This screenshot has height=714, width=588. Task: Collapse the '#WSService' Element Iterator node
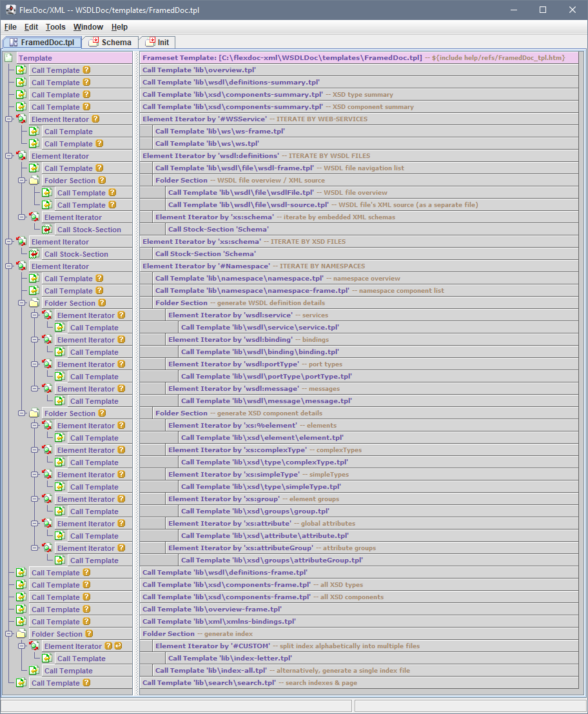pyautogui.click(x=8, y=119)
